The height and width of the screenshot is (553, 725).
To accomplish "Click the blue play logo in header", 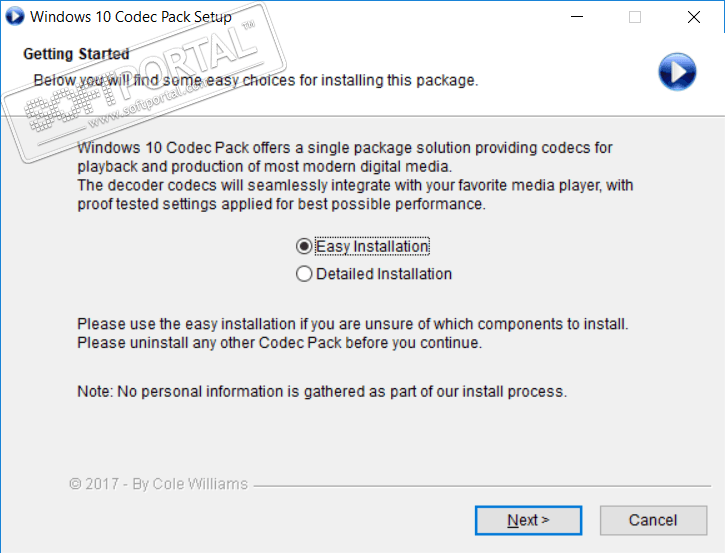I will [x=677, y=72].
